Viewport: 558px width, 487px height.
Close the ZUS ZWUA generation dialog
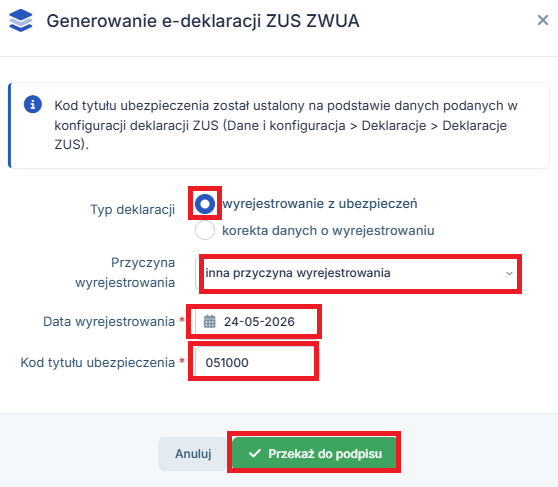click(543, 20)
